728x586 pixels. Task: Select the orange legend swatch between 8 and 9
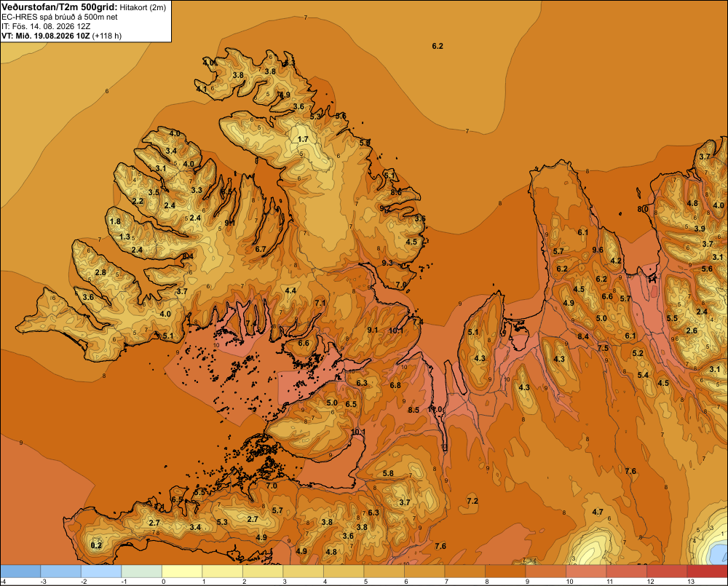(x=505, y=571)
